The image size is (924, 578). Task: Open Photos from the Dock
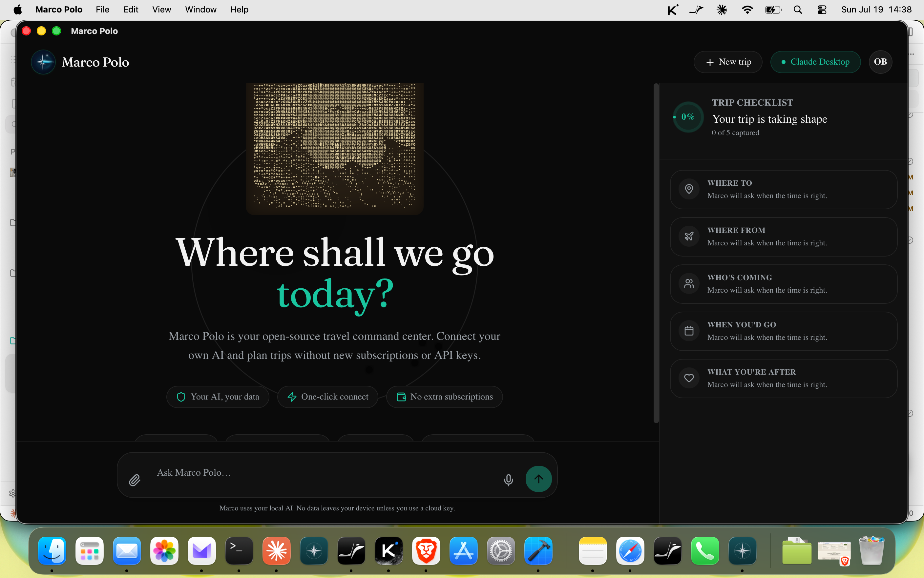point(164,551)
